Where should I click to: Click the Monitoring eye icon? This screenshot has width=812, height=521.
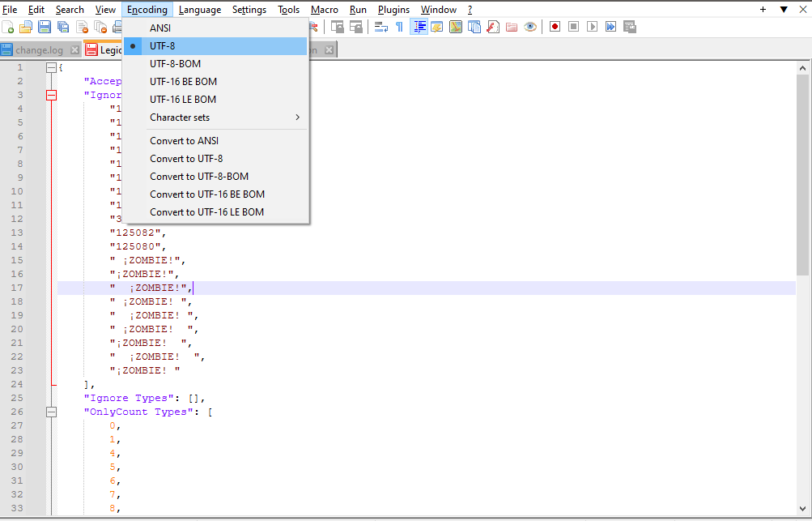coord(530,27)
